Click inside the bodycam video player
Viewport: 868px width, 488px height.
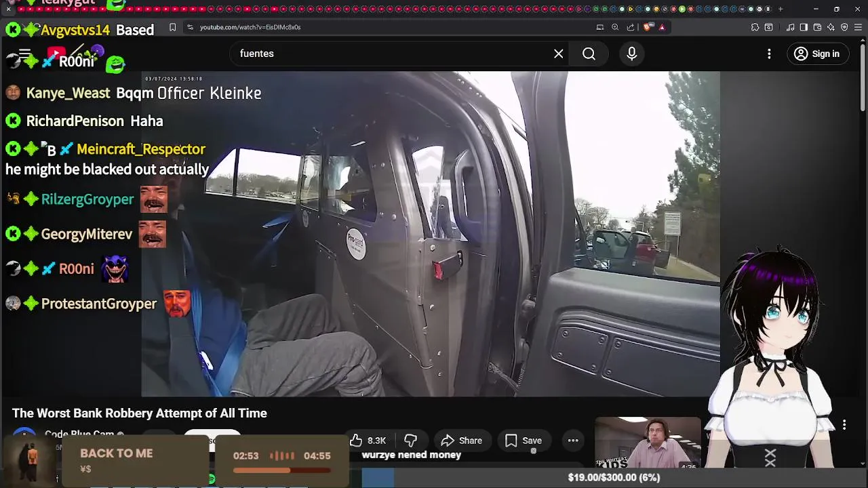pos(431,234)
